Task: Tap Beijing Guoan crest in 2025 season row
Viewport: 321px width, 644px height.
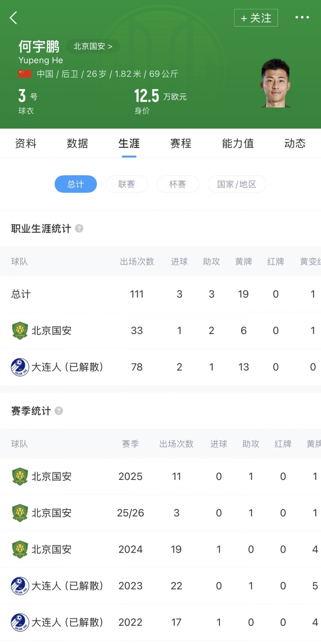Action: (x=20, y=477)
